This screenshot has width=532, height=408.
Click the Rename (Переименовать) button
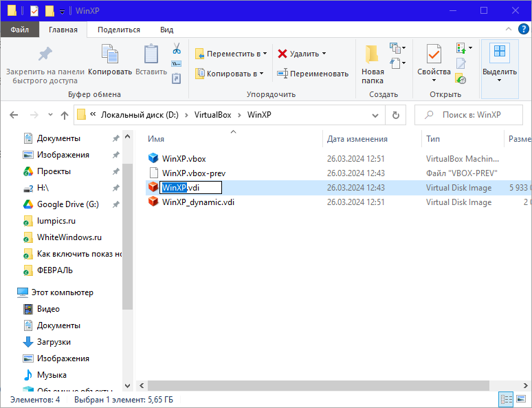pos(313,74)
